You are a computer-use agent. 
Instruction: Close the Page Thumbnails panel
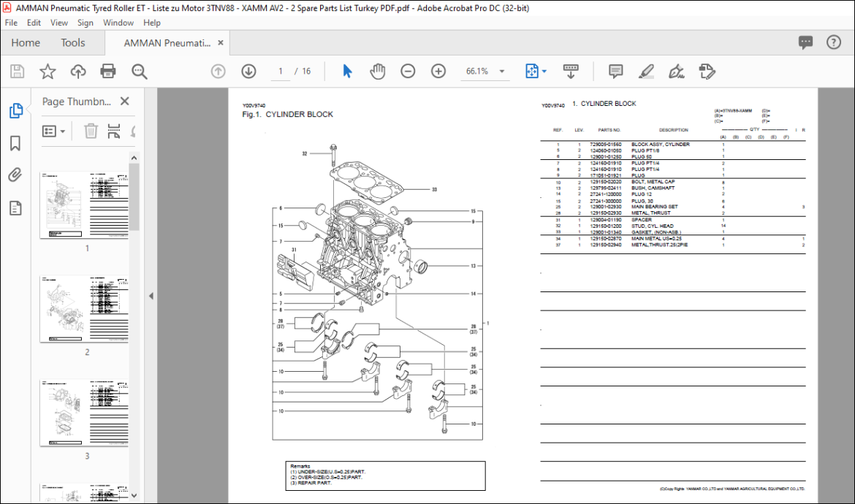(125, 102)
